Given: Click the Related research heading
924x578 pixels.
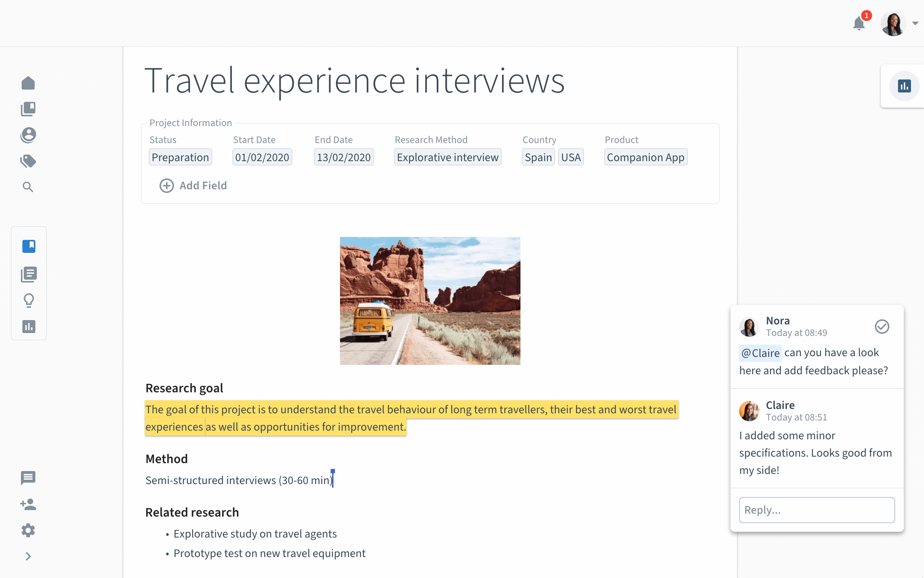Looking at the screenshot, I should click(192, 512).
